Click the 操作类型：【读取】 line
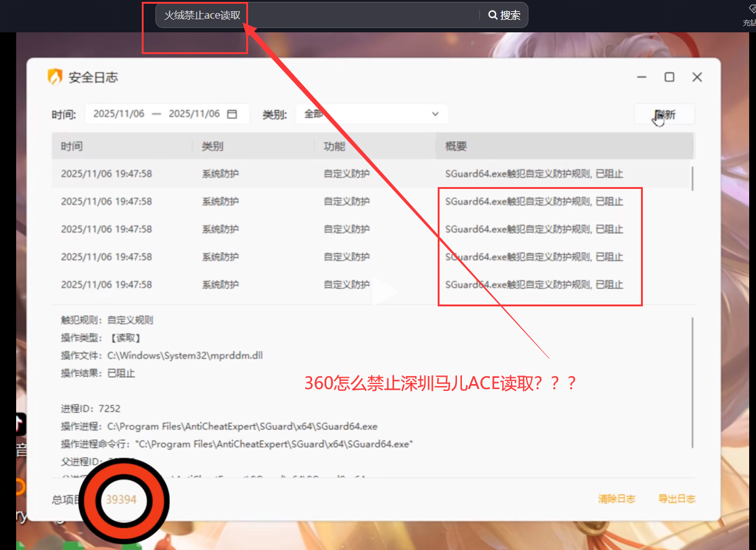 click(x=102, y=338)
